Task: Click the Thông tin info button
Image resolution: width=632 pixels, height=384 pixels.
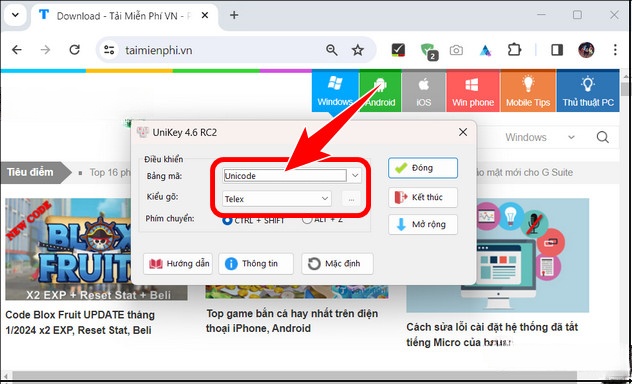Action: [x=256, y=264]
